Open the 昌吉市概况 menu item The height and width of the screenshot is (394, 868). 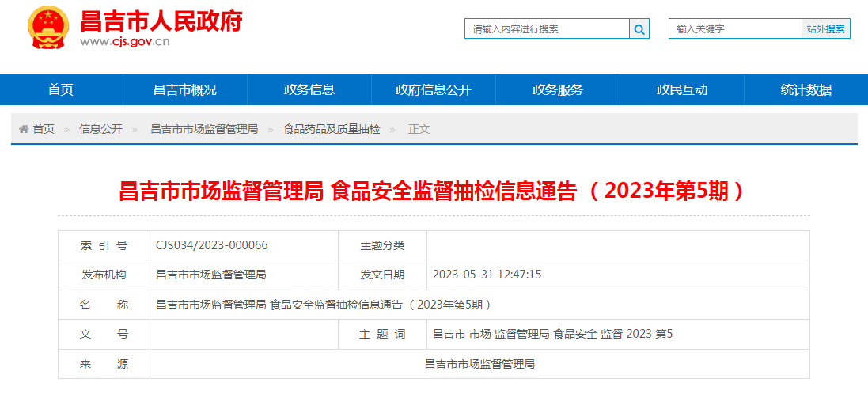(185, 89)
